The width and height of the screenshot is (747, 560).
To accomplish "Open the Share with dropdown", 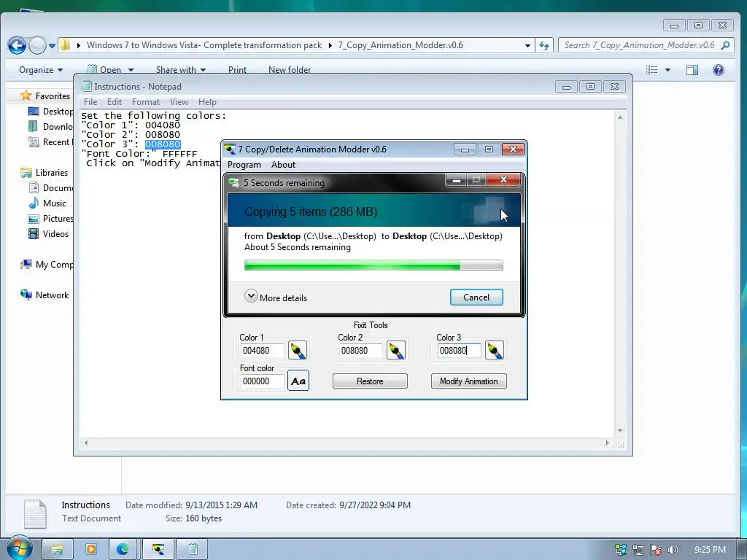I will coord(181,70).
